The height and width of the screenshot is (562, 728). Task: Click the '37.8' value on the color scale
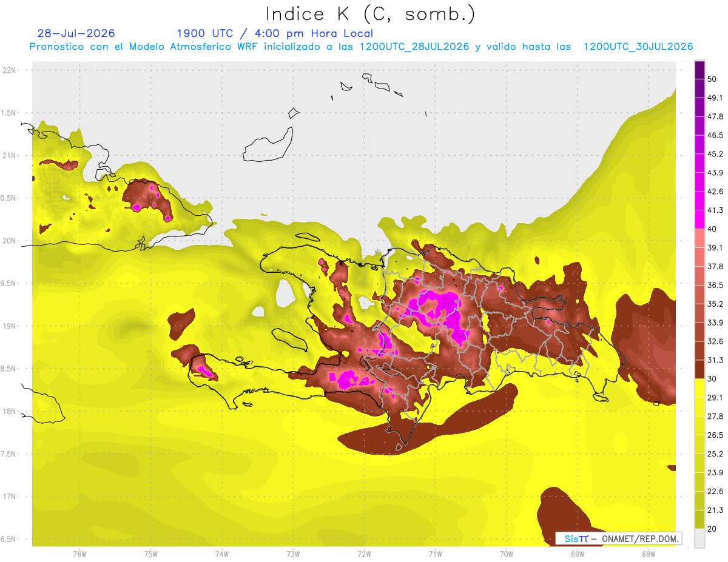tap(715, 267)
